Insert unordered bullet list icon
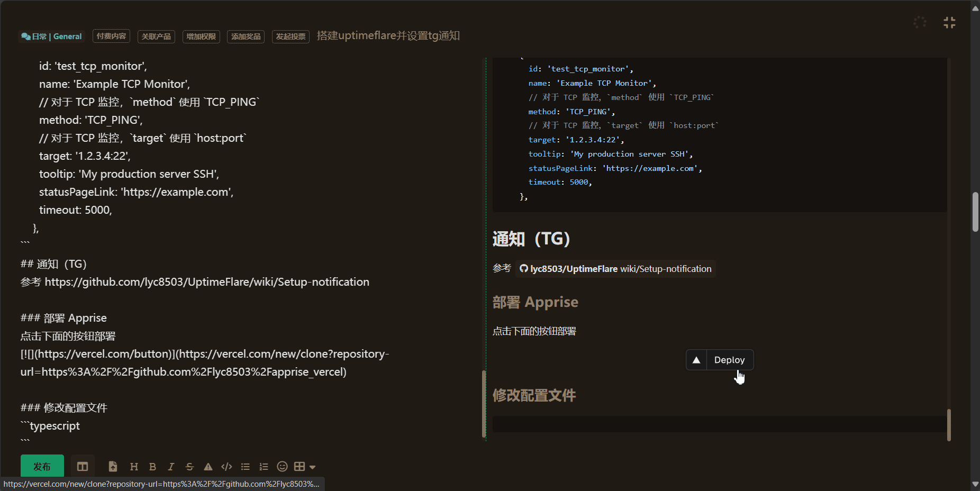980x491 pixels. 245,467
